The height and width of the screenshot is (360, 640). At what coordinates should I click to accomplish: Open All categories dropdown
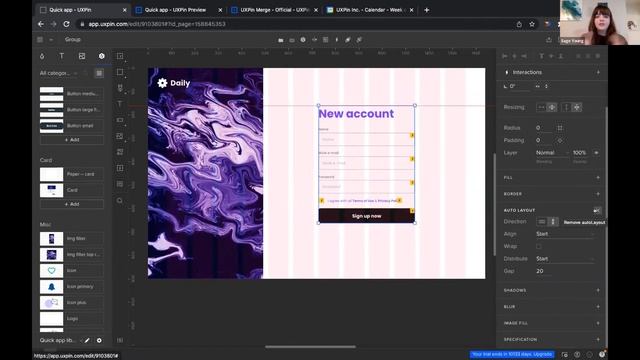[x=58, y=73]
